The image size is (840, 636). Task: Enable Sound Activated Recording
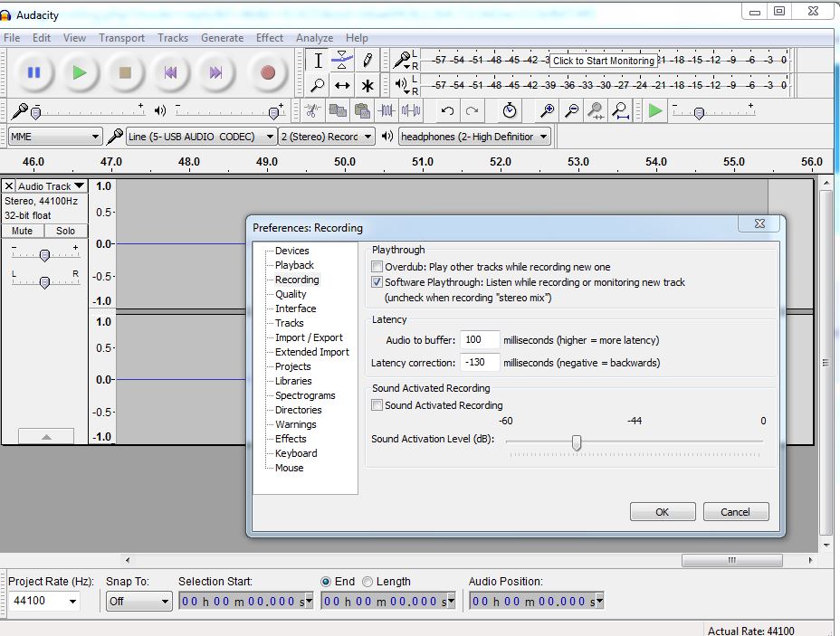[377, 405]
